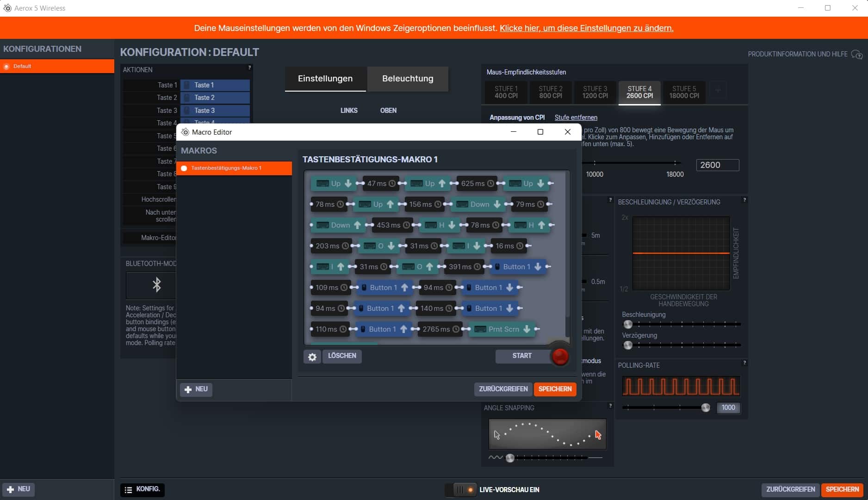The image size is (868, 500).
Task: Click the Bluetooth mode icon
Action: point(156,284)
